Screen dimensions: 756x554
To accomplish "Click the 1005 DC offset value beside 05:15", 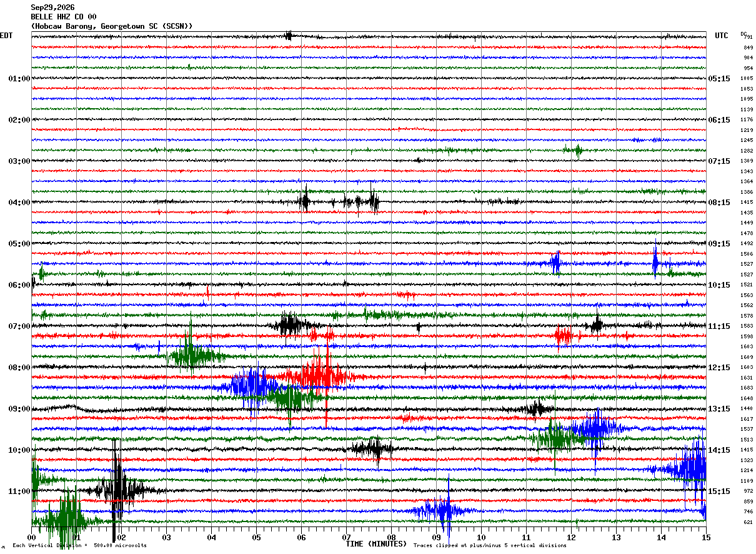I will 747,79.
